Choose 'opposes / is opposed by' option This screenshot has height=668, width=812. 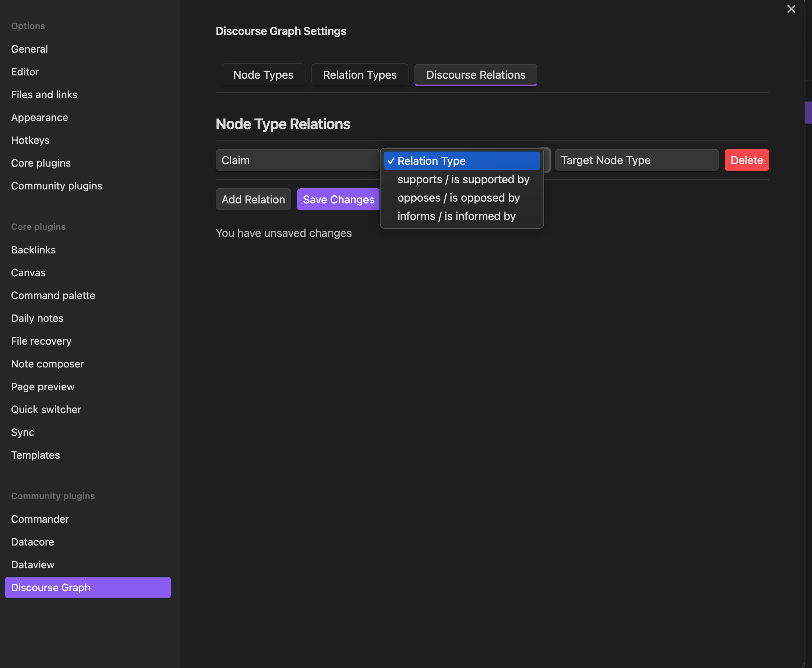[458, 198]
